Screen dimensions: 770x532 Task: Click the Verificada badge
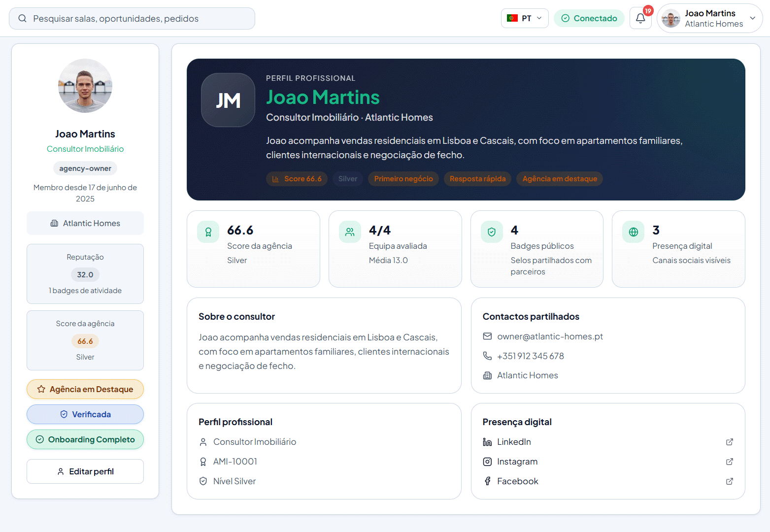tap(85, 414)
